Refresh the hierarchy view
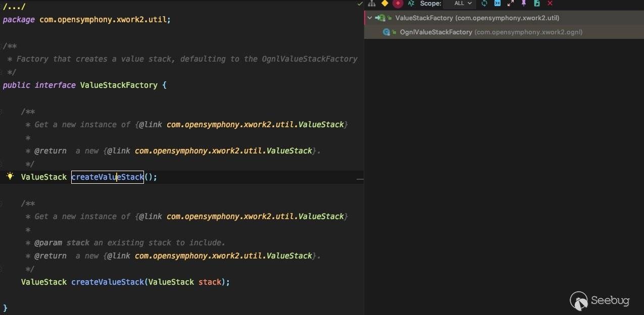The image size is (644, 315). tap(484, 4)
